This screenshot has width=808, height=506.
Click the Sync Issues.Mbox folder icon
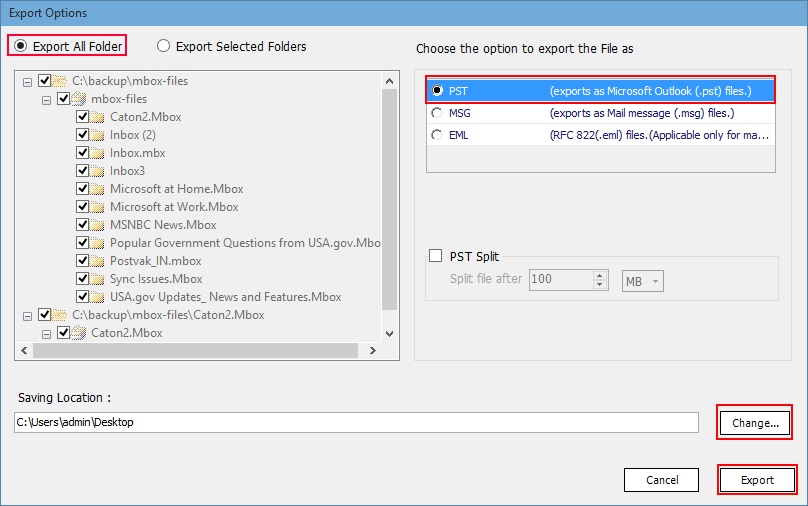pos(98,279)
